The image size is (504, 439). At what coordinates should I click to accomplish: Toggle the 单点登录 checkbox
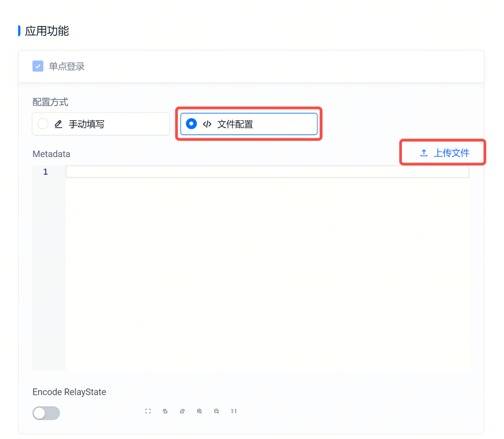38,66
